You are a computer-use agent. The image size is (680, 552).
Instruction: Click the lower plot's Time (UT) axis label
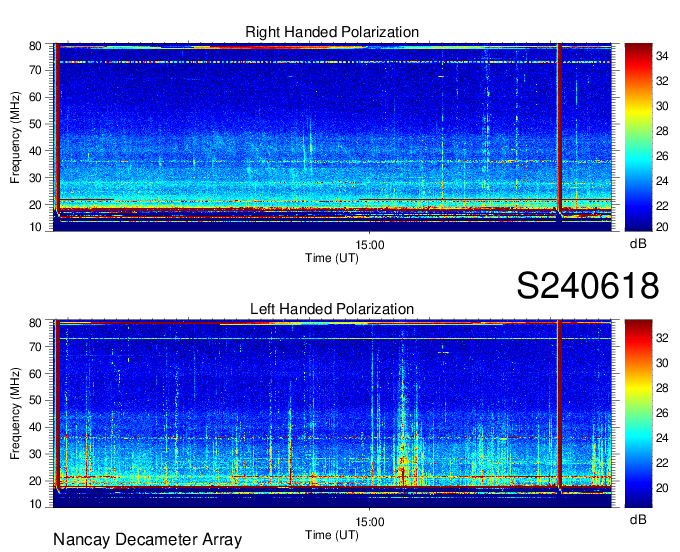(x=332, y=535)
